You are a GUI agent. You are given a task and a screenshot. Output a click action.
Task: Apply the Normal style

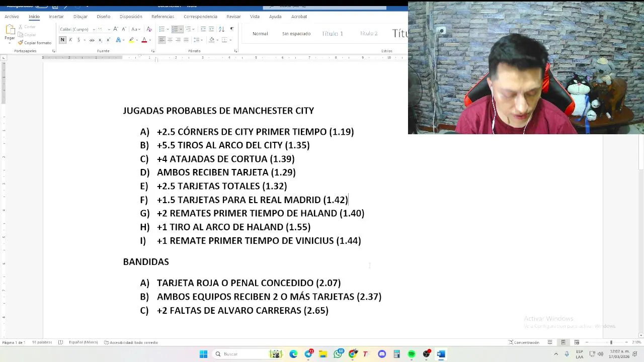coord(260,34)
